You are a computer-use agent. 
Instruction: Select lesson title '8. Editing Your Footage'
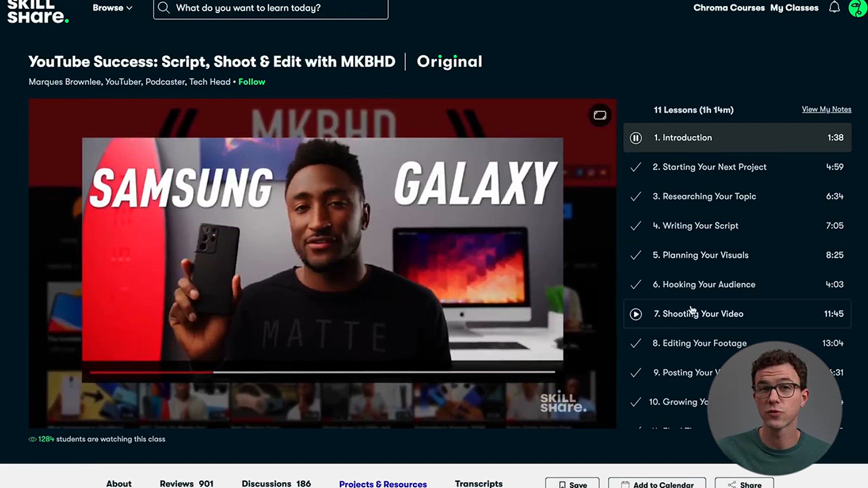(x=699, y=343)
